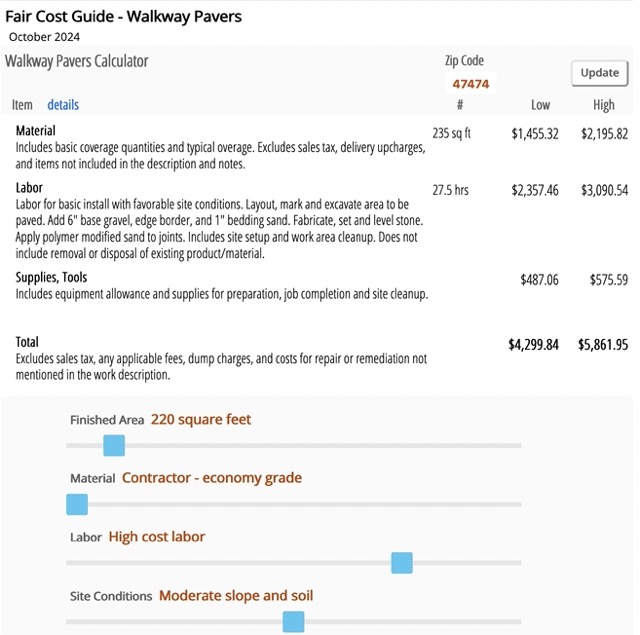This screenshot has width=640, height=635.
Task: Click the High column header
Action: [x=603, y=105]
